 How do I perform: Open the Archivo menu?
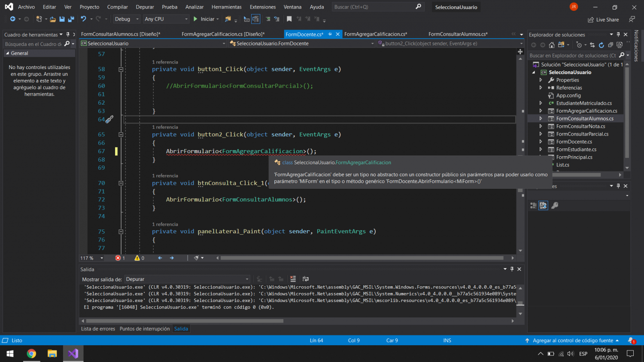coord(26,7)
